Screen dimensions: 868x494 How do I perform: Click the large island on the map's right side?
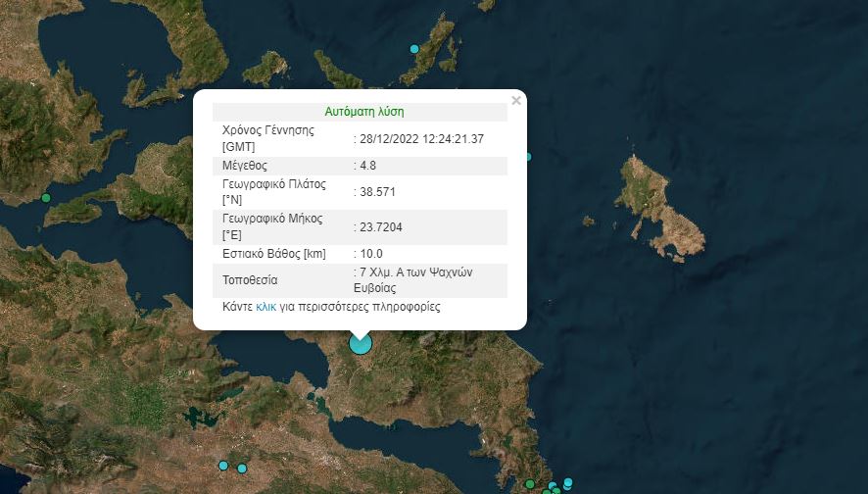[x=661, y=206]
